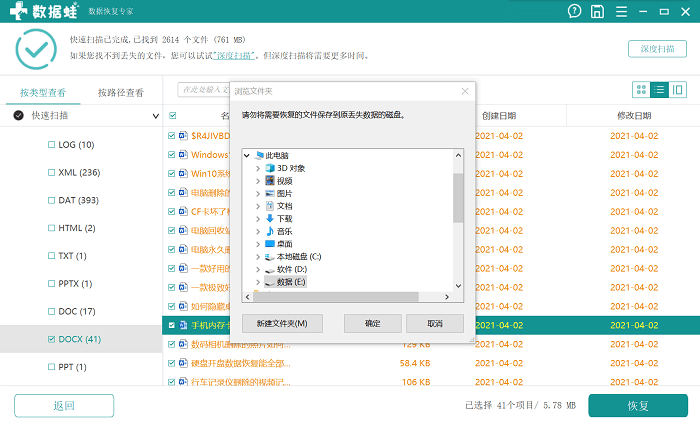Click the 3D 对象 folder icon
This screenshot has width=700, height=429.
(x=270, y=168)
